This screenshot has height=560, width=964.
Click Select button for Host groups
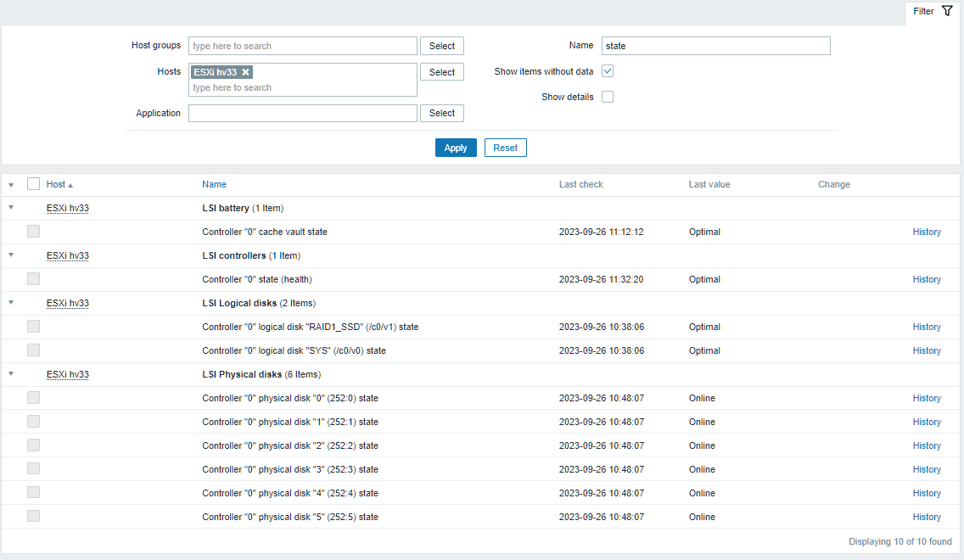pos(441,46)
